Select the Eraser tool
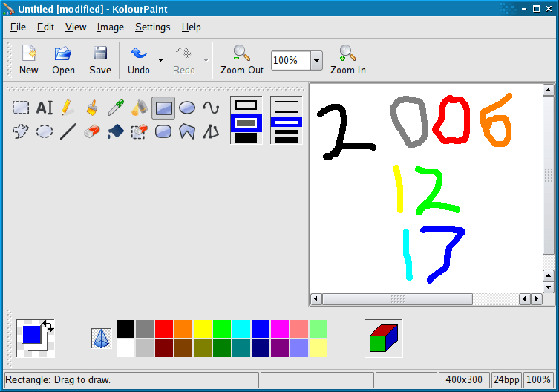 pos(91,131)
